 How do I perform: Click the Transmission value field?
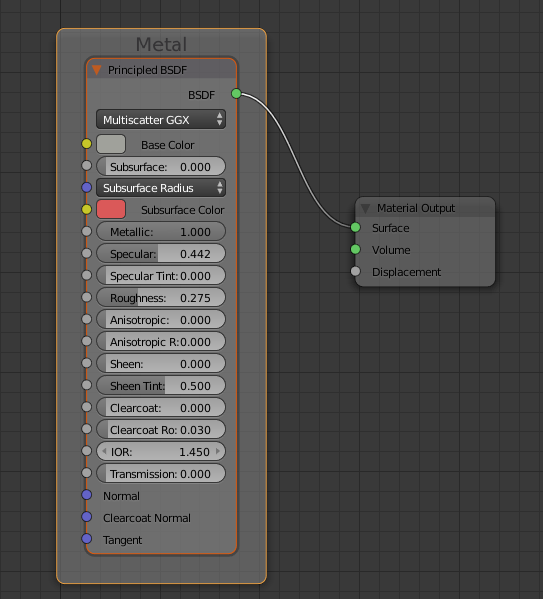(161, 473)
